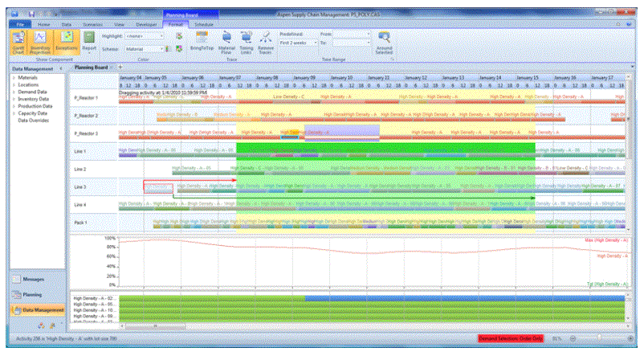The image size is (644, 356).
Task: Select the Pack 1 resource row label
Action: coord(80,223)
